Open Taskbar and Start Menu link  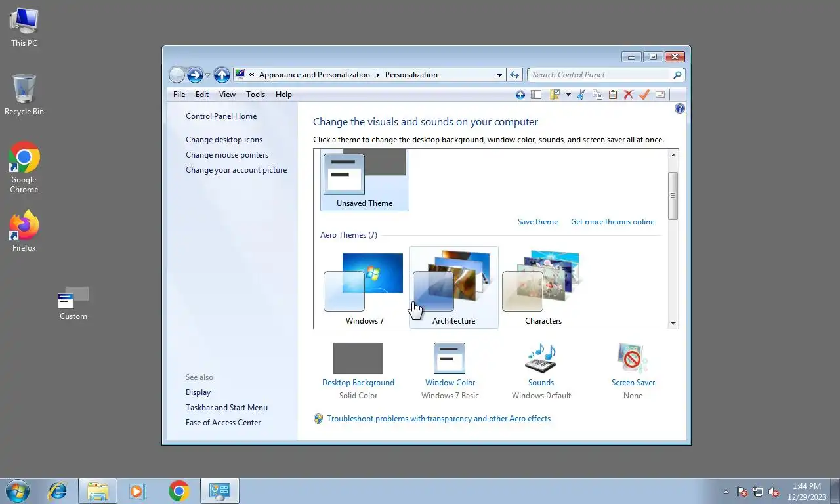tap(226, 408)
